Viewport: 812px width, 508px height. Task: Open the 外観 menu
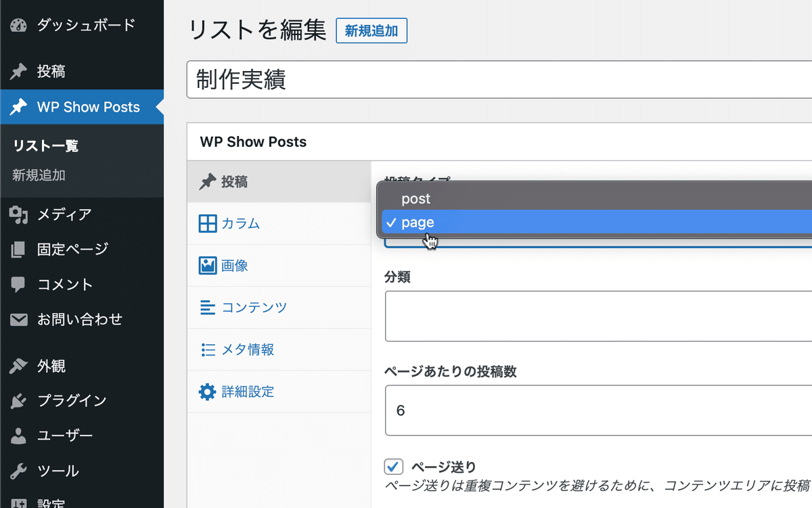82,366
